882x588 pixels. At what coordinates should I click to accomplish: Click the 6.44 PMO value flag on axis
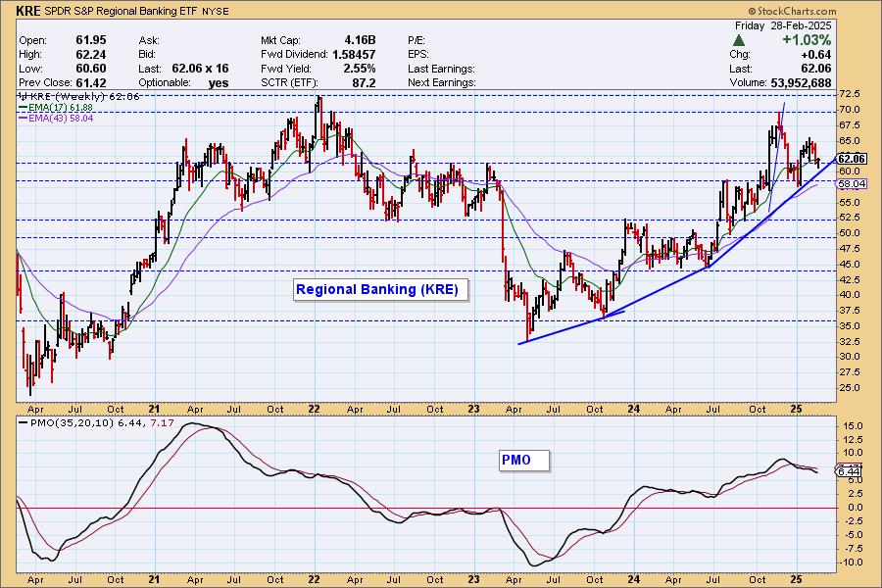[849, 471]
